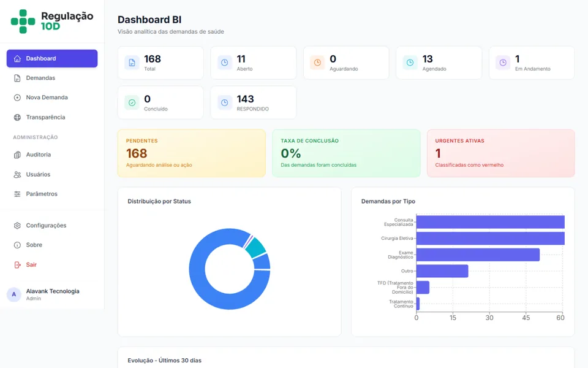
Task: Open Configurações in the sidebar
Action: point(52,226)
